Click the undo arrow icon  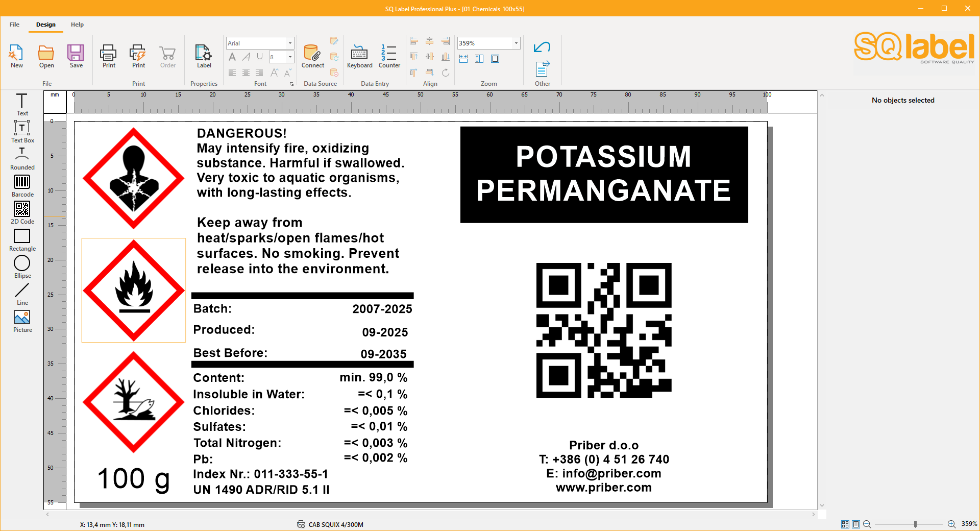point(542,47)
